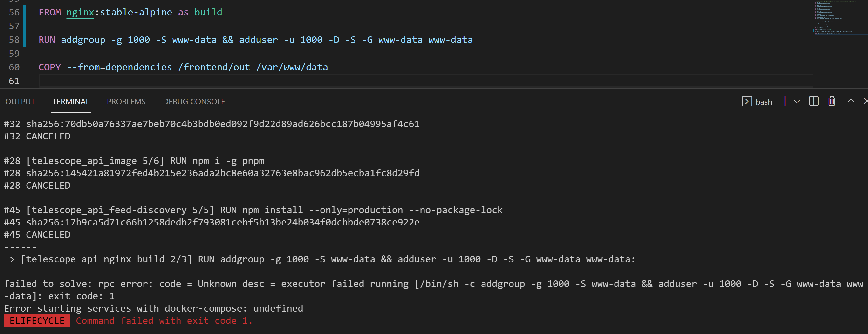This screenshot has width=868, height=334.
Task: Expand the breadcrumb for the Dockerfile stage
Action: tap(208, 12)
